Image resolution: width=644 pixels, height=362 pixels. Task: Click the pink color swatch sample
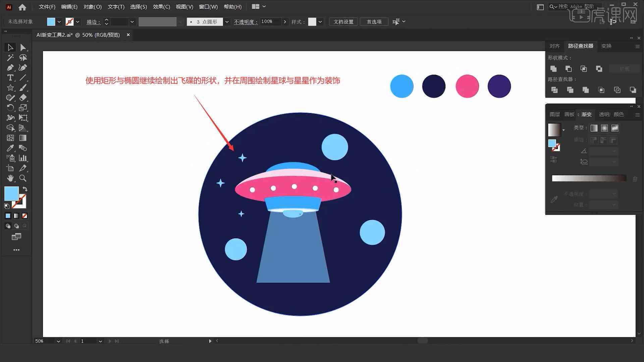[x=467, y=86]
